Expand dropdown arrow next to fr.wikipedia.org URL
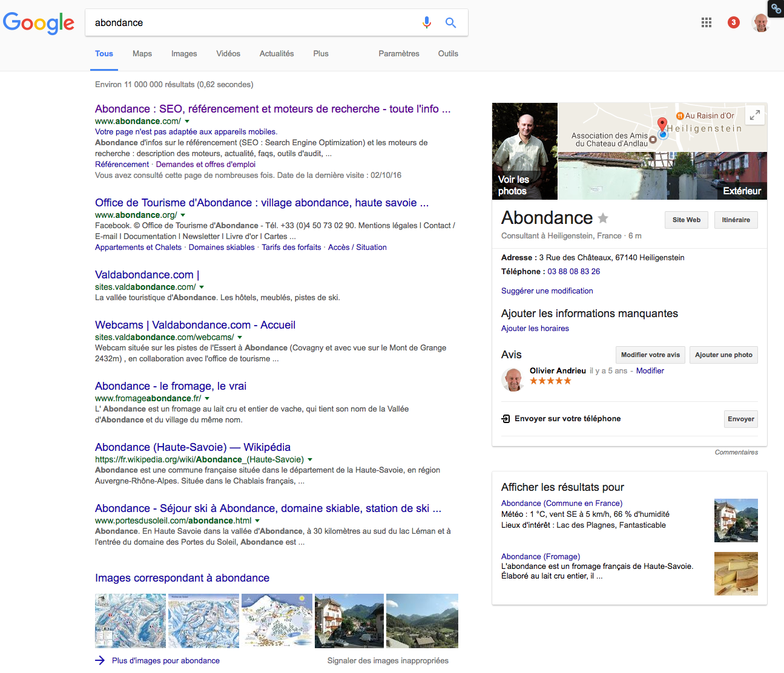 (310, 460)
